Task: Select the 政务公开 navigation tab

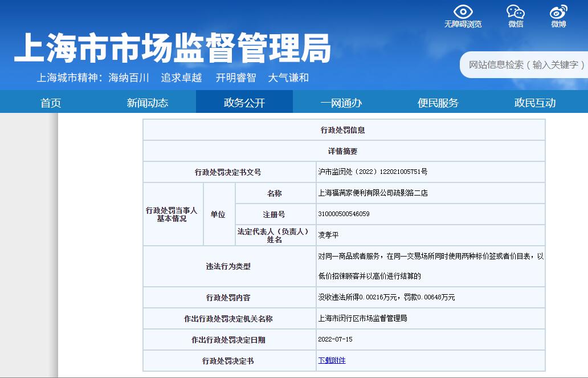Action: [244, 103]
